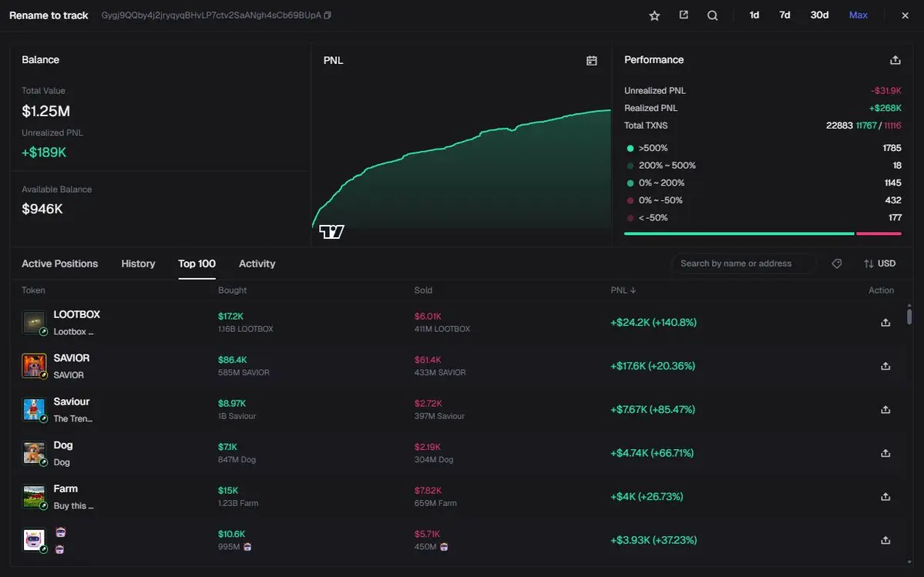
Task: Click the tag filter icon near search
Action: pos(837,263)
